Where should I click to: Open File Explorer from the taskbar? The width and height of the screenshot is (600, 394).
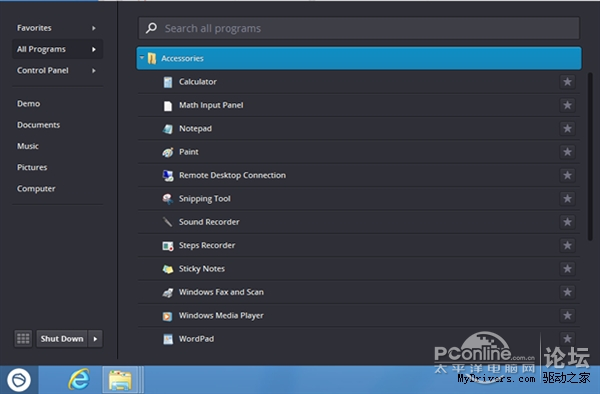pos(120,380)
